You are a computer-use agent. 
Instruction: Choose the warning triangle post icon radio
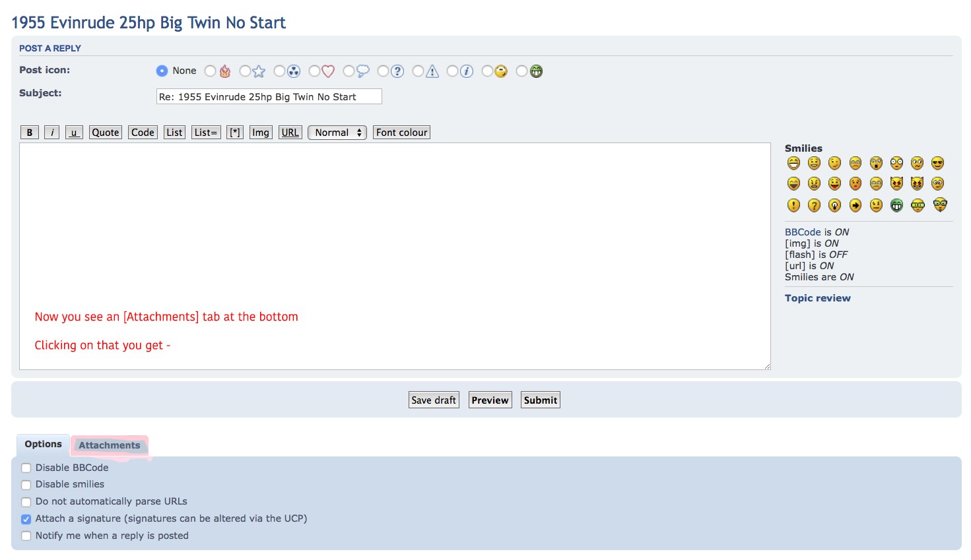pos(418,71)
